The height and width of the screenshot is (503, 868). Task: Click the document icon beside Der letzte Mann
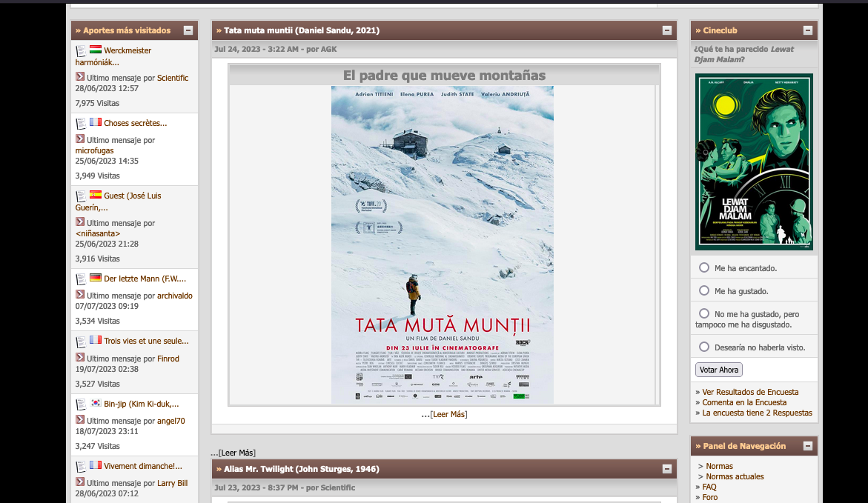tap(81, 279)
